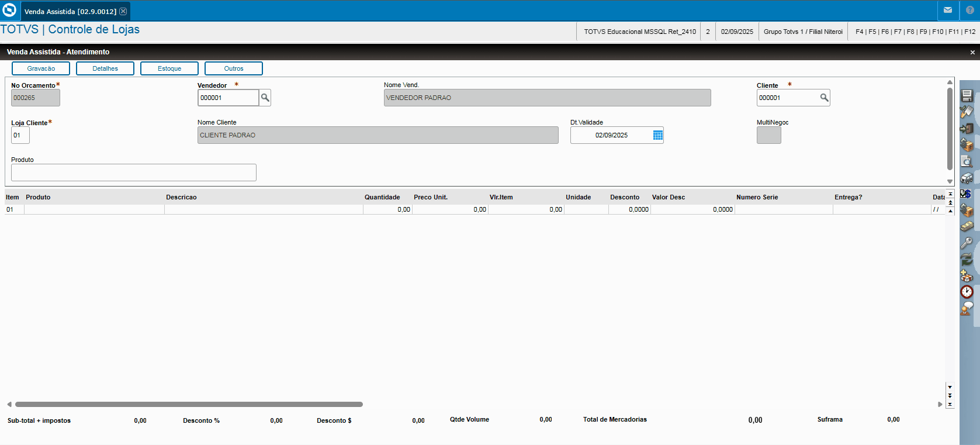Viewport: 980px width, 445px height.
Task: Click the Vendedor field magnifier lookup icon
Action: click(x=265, y=98)
